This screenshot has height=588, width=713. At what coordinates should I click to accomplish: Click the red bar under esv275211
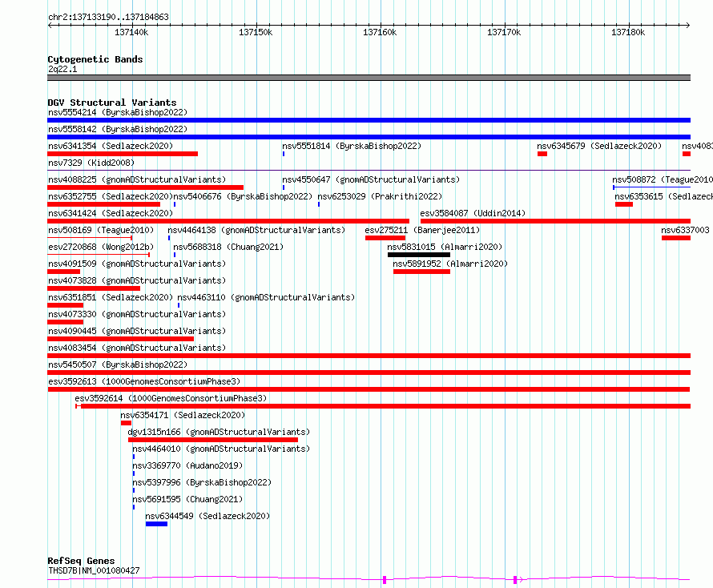coord(385,238)
